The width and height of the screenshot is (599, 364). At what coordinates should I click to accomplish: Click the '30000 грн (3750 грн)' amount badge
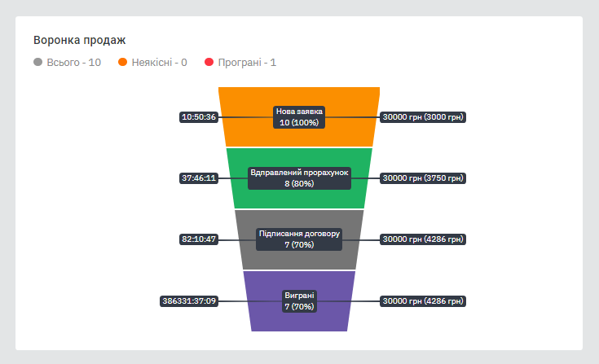point(423,178)
